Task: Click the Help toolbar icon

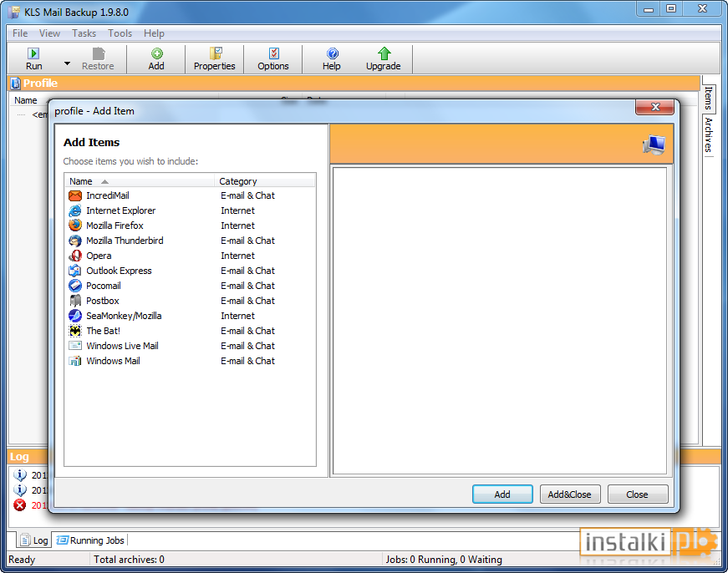Action: click(333, 53)
